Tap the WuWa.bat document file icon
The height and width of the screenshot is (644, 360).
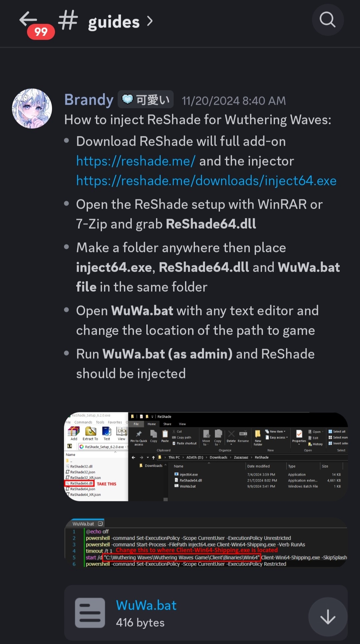90,613
